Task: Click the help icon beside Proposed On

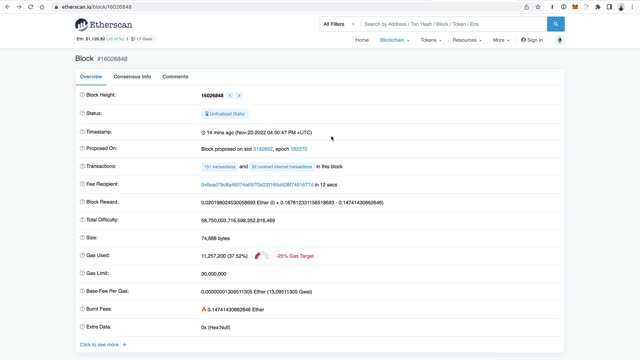Action: pos(82,149)
